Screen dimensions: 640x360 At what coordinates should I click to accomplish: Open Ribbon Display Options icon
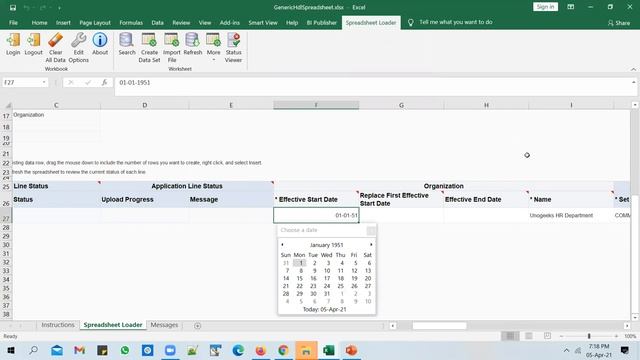(571, 7)
